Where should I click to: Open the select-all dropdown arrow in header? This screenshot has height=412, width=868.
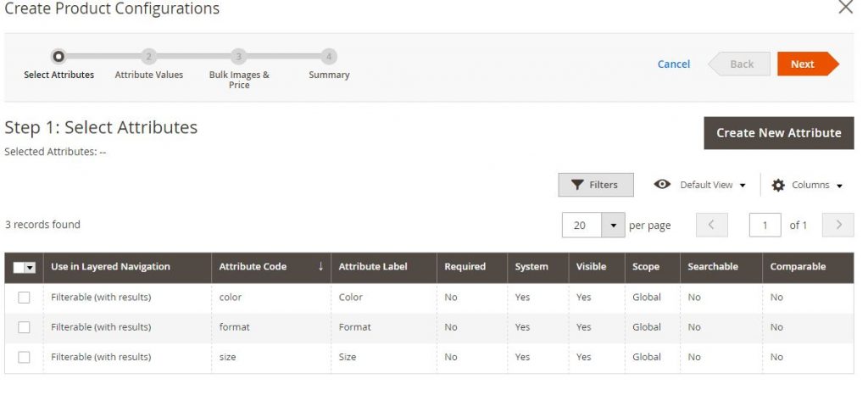pyautogui.click(x=31, y=268)
